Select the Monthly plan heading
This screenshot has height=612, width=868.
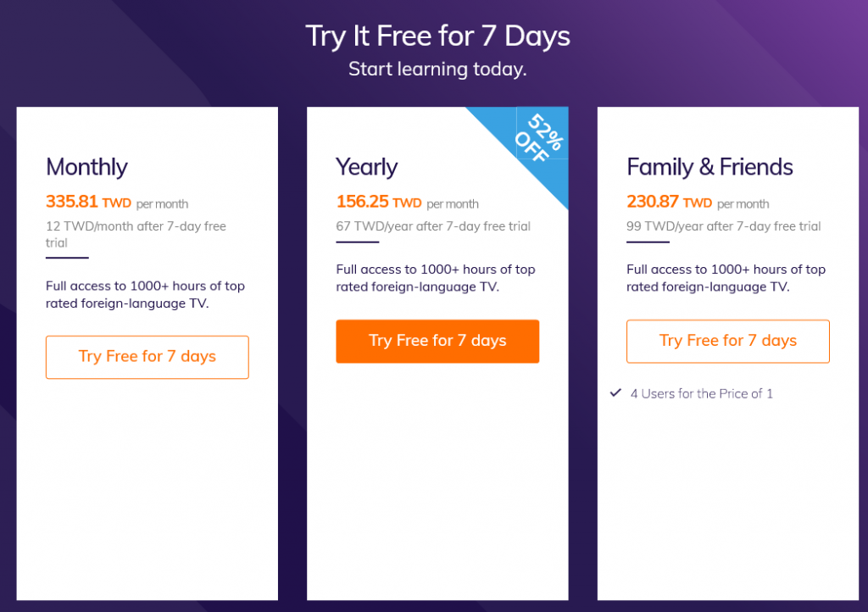[x=87, y=167]
